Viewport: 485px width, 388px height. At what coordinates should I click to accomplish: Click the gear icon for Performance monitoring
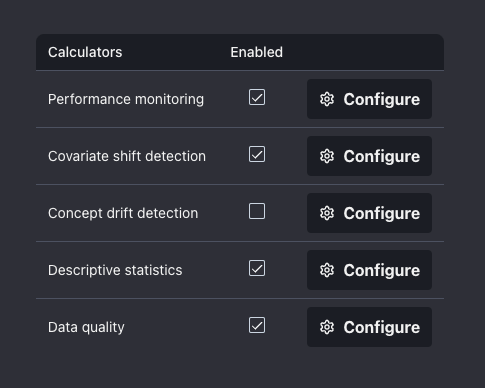coord(327,99)
